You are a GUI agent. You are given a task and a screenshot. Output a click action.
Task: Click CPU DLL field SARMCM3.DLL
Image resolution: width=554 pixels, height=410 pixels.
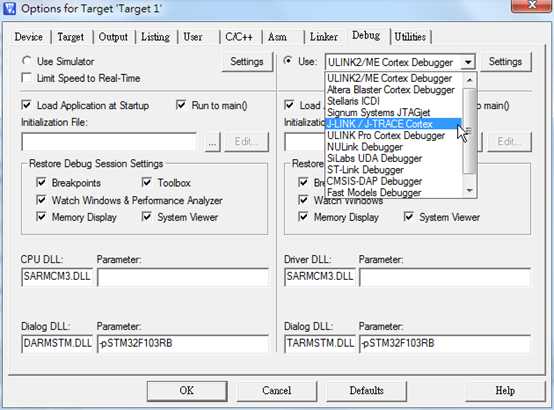57,277
